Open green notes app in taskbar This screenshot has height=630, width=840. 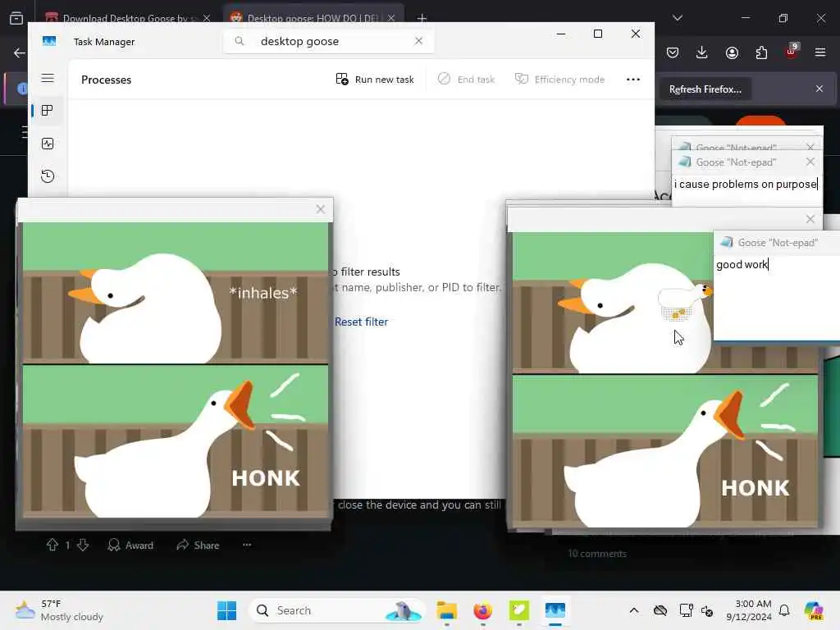518,610
